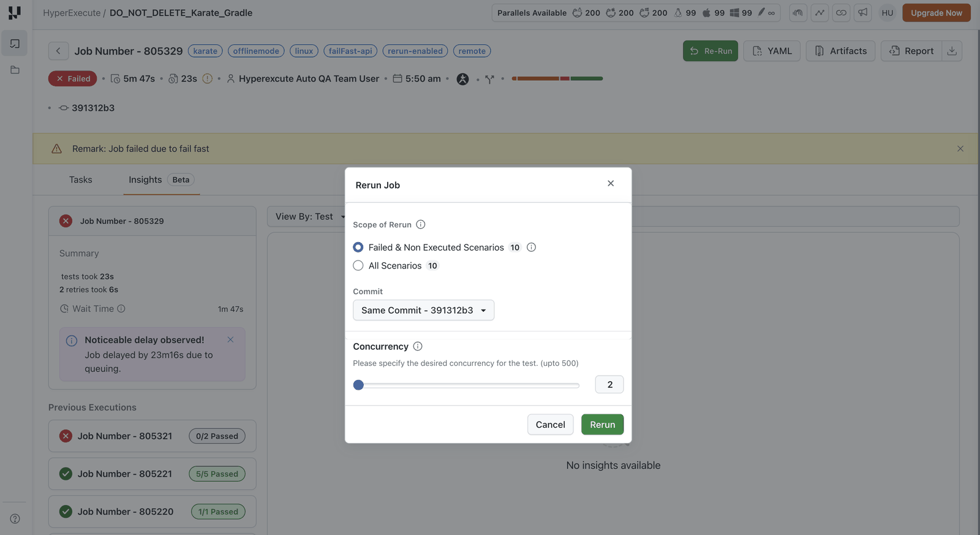This screenshot has width=980, height=535.
Task: Open the analytics line chart icon
Action: (x=820, y=13)
